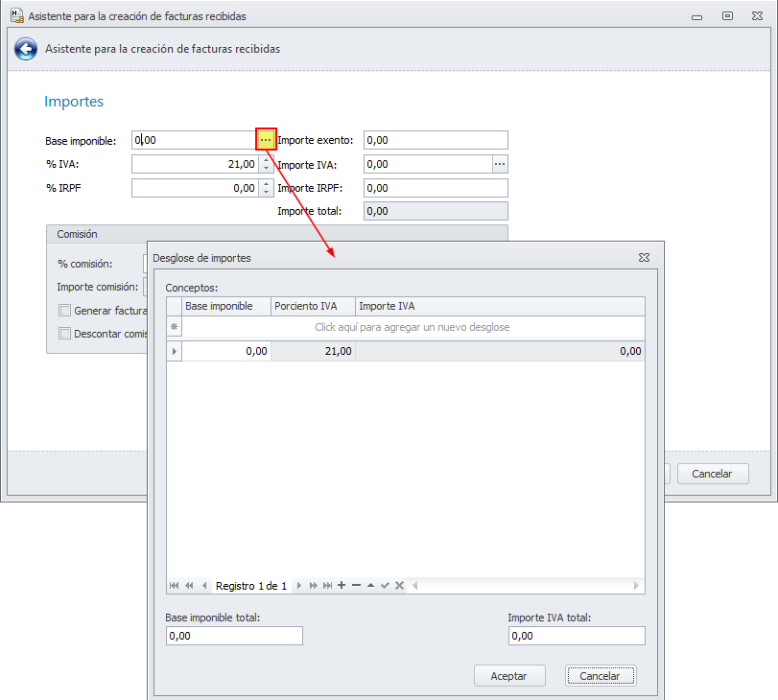The width and height of the screenshot is (778, 700).
Task: Maximize the wizard window
Action: (727, 16)
